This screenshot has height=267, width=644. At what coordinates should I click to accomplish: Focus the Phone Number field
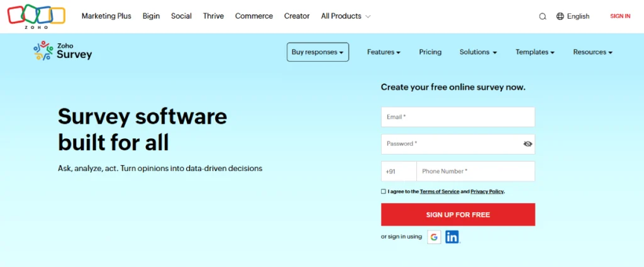(x=475, y=172)
